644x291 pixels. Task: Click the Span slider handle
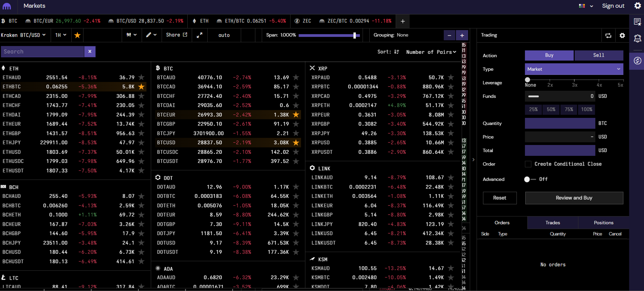[x=355, y=35]
